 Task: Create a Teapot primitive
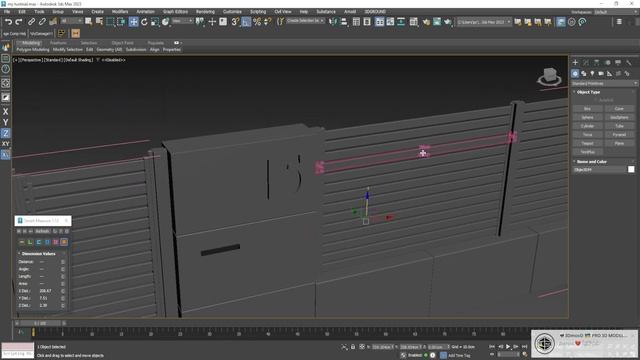tap(587, 143)
